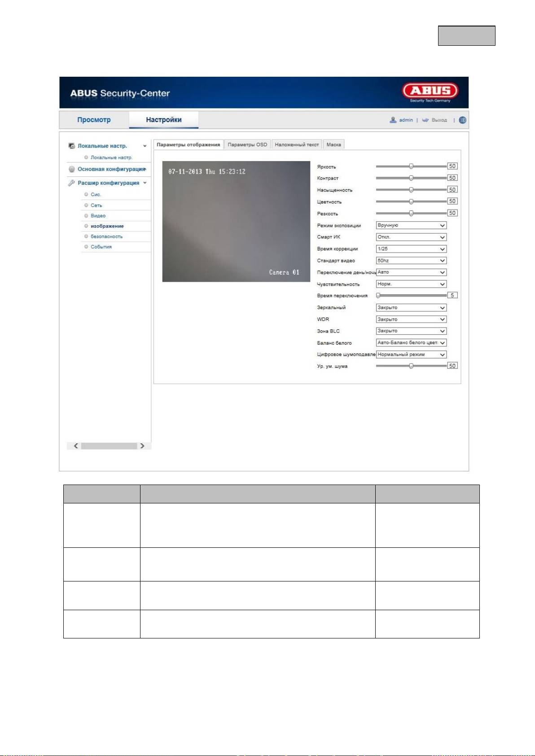
Task: Select Сеть in the sidebar
Action: tap(96, 205)
